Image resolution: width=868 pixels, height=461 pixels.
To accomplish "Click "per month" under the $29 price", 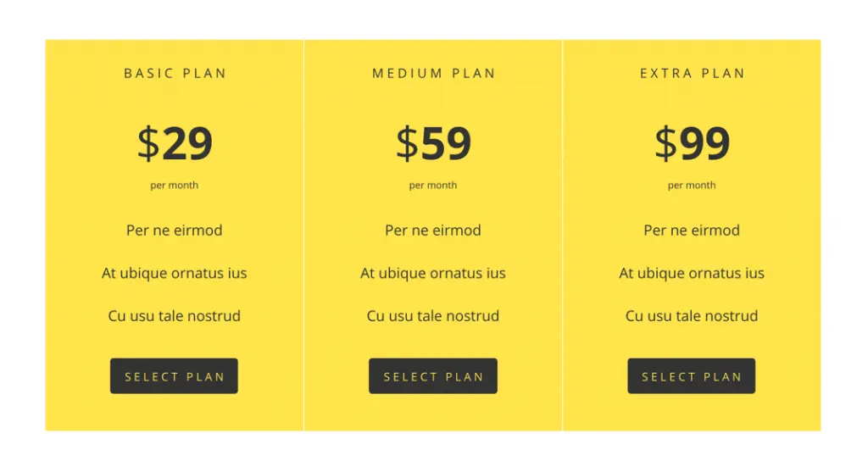I will click(175, 186).
